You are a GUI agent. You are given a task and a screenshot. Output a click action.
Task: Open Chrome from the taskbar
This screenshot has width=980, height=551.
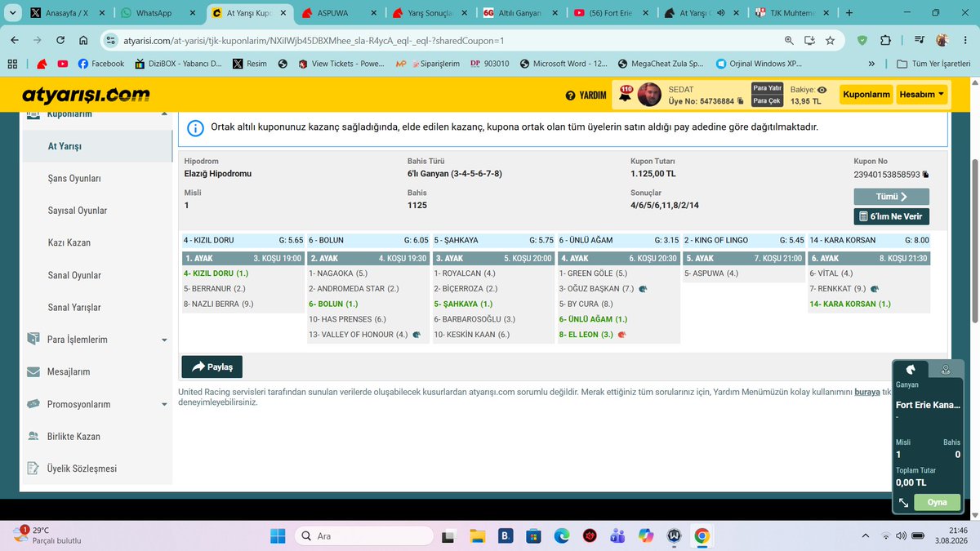701,535
